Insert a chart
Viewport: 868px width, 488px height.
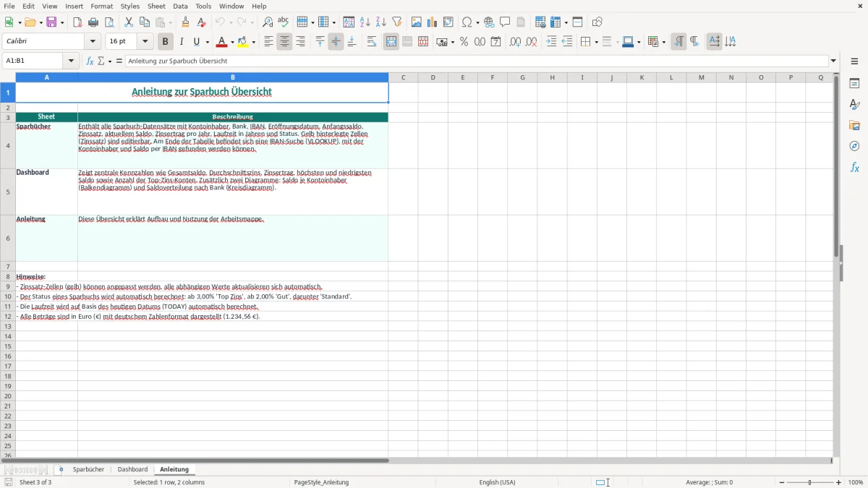[x=432, y=22]
